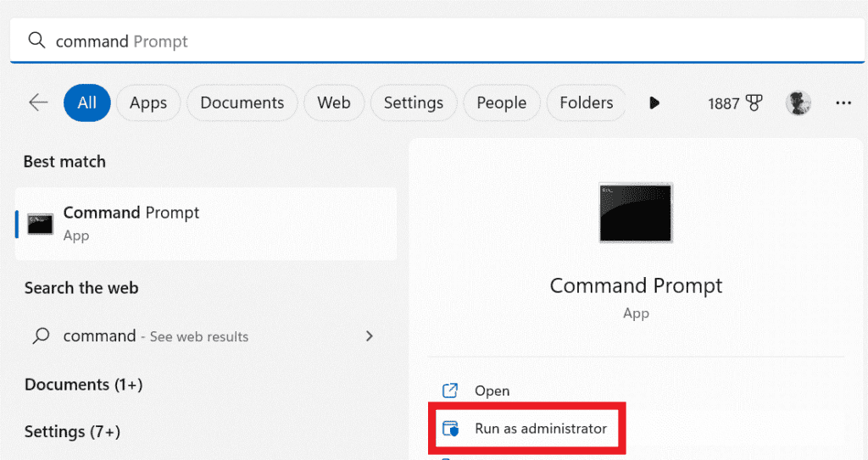Click the Documents (1+) heading
Viewport: 868px width, 460px height.
84,384
